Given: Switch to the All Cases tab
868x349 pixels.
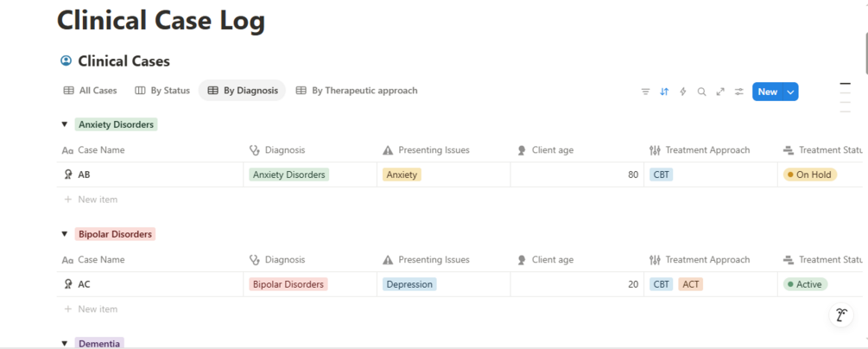Looking at the screenshot, I should [x=90, y=91].
